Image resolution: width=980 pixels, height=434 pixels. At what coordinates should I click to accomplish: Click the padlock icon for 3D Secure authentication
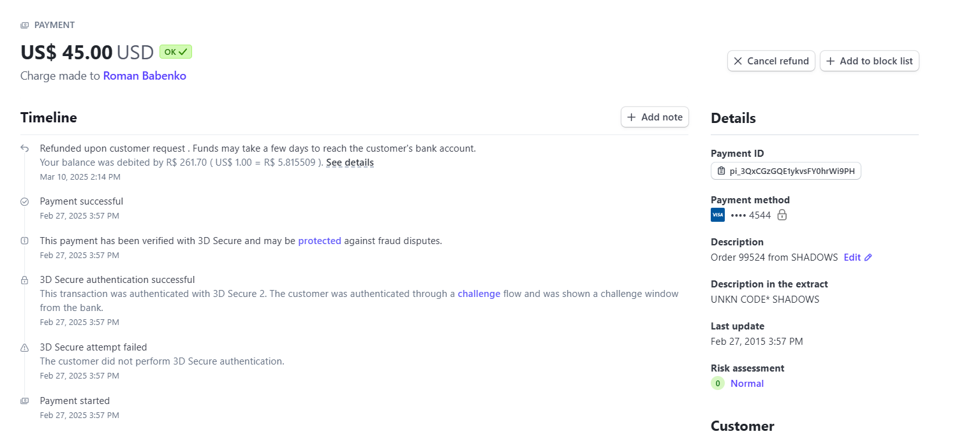24,280
